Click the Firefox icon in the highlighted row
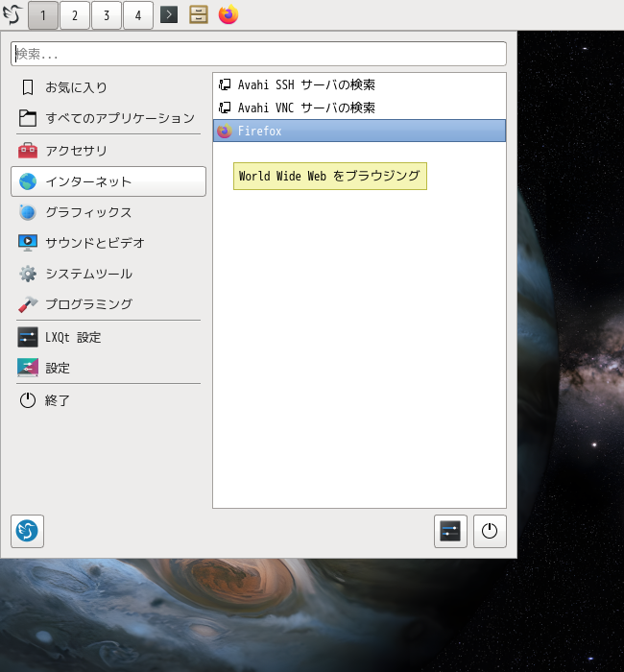This screenshot has width=624, height=672. click(225, 131)
